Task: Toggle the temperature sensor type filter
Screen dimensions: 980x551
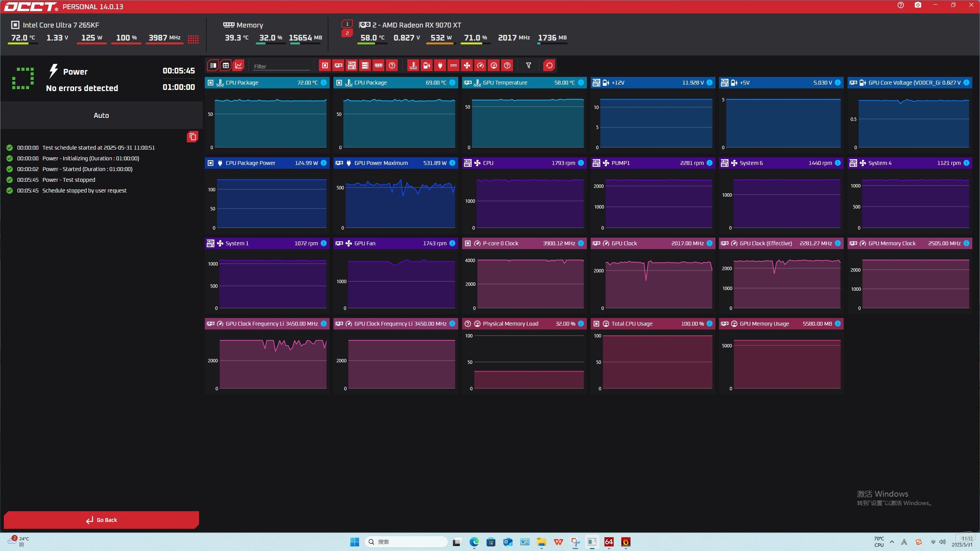Action: coord(413,65)
